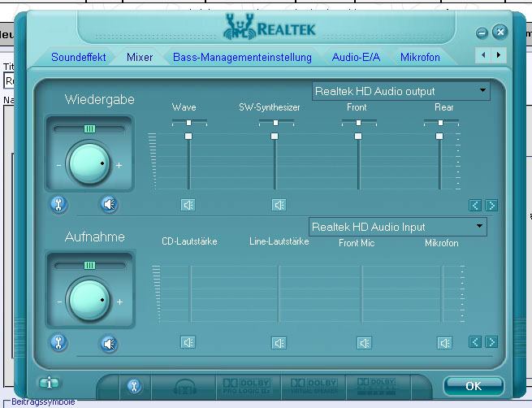Click the Dolby Headphone icon
This screenshot has width=532, height=408.
coord(184,387)
